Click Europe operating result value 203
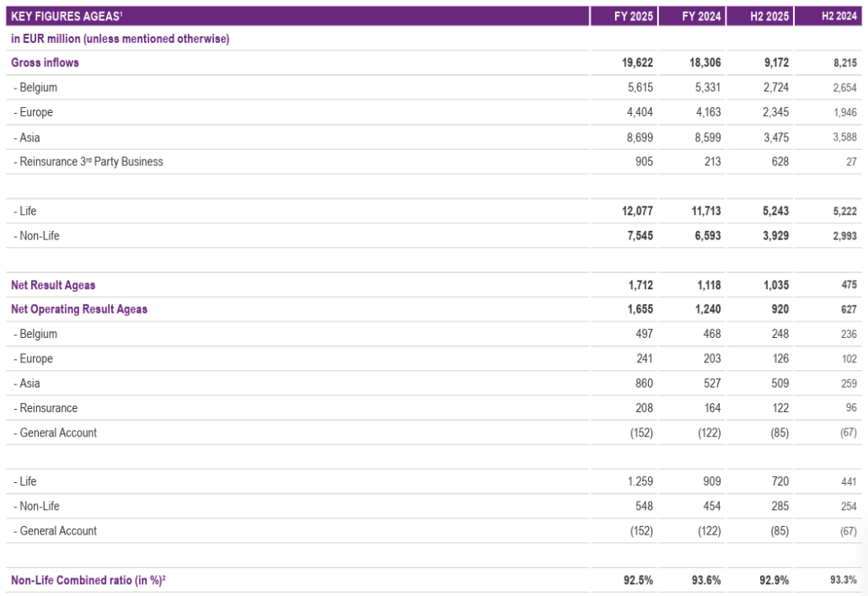 pos(712,359)
